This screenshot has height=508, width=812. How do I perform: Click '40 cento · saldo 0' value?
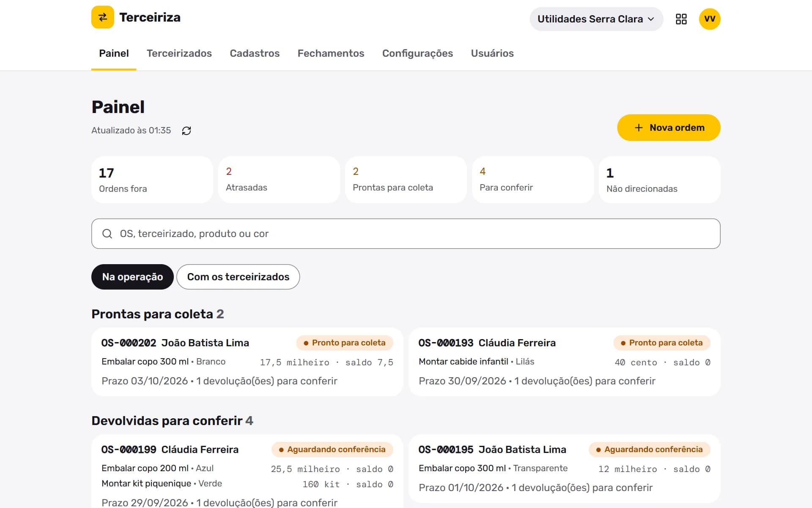[x=662, y=362]
